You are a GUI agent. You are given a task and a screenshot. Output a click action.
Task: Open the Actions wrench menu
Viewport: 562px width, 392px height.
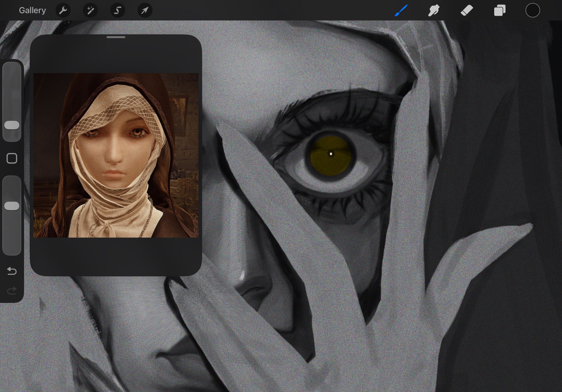63,10
